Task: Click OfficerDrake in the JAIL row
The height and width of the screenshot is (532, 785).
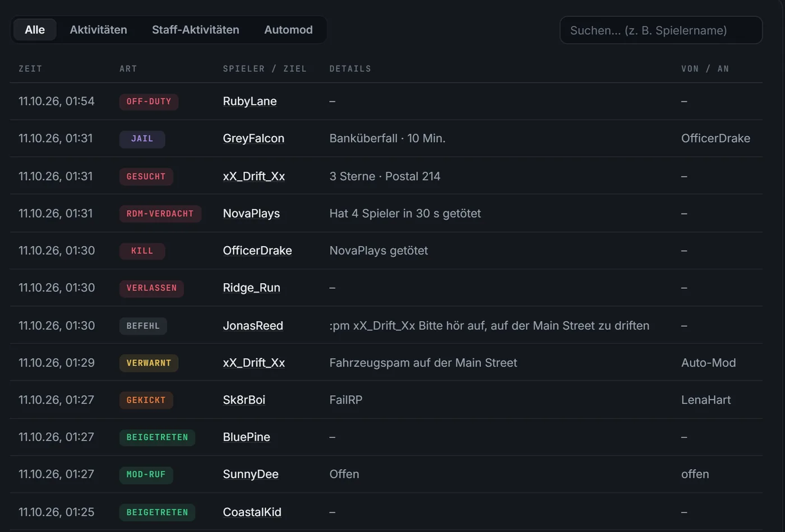Action: coord(715,138)
